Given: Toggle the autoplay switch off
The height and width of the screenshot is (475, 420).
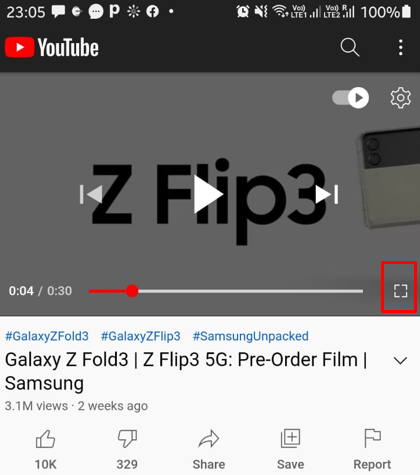Looking at the screenshot, I should [x=350, y=98].
